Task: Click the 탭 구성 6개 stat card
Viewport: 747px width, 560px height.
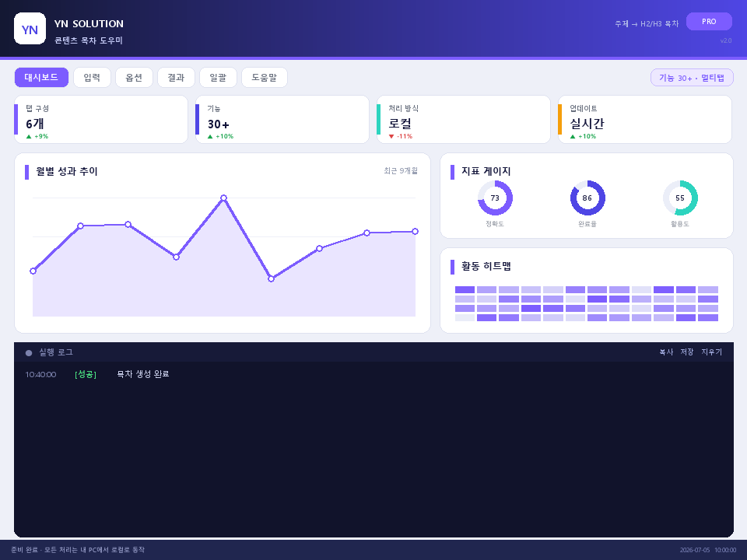Action: [x=101, y=120]
